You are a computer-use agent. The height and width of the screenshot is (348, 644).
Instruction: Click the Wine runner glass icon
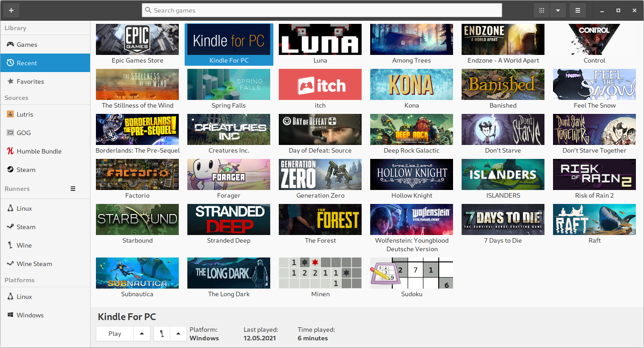[x=10, y=245]
